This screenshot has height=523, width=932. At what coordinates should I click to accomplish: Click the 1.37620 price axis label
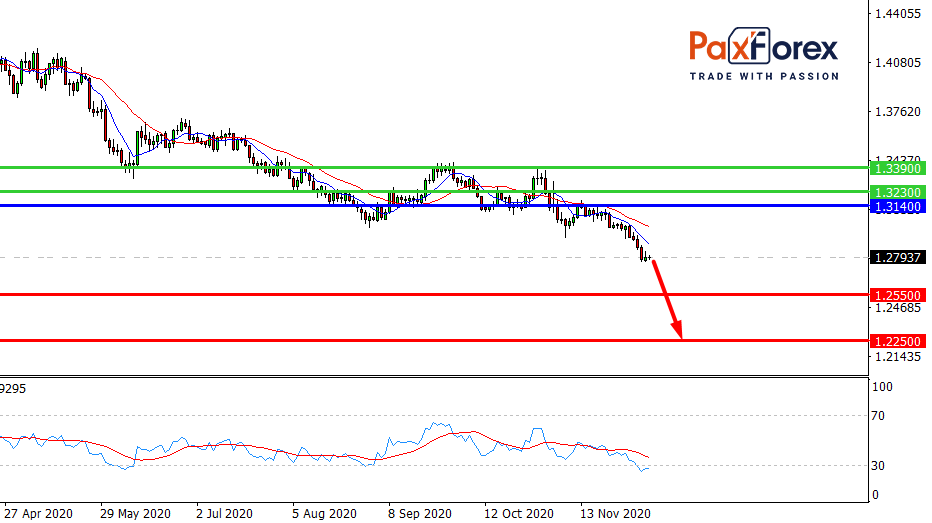(896, 112)
